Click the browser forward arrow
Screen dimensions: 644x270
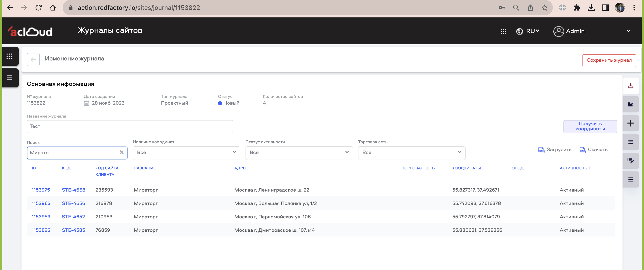click(24, 8)
